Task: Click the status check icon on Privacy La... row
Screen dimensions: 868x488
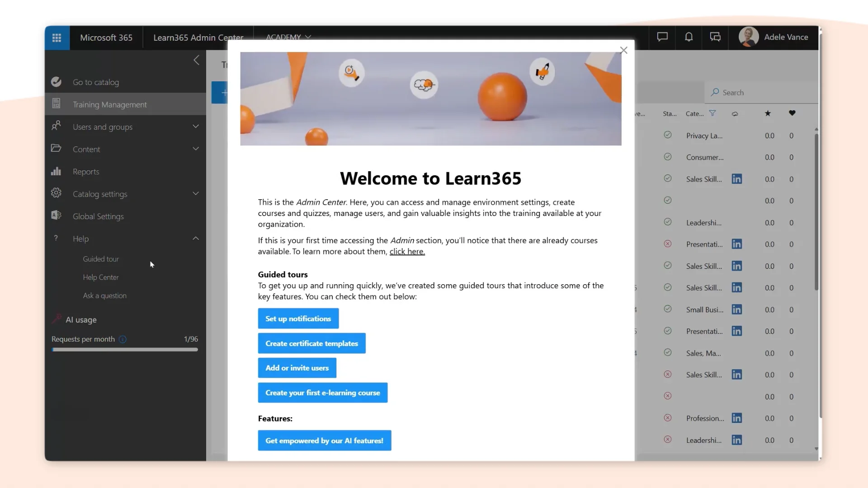Action: [668, 135]
